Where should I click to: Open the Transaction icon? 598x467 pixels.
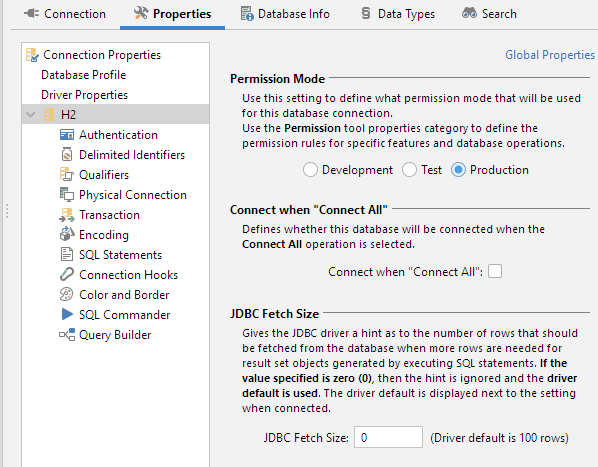67,215
